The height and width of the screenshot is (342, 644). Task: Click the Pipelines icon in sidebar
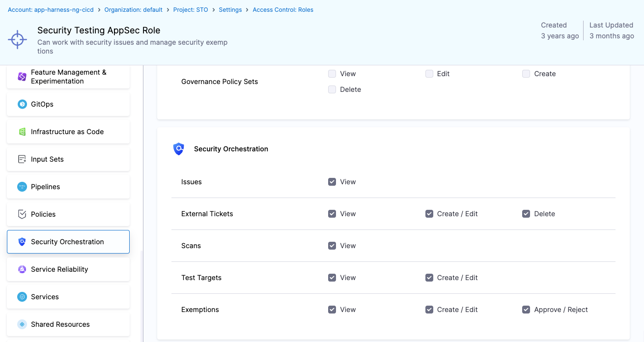point(22,187)
